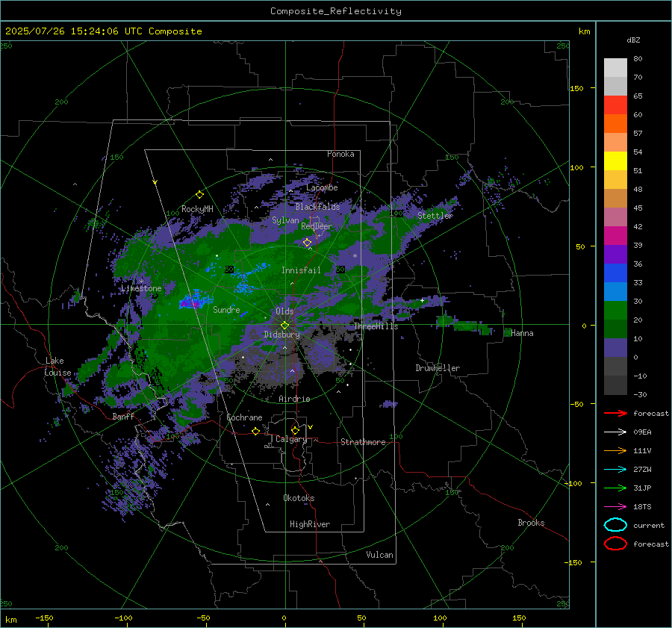Click the Didsbury city label

pos(281,335)
